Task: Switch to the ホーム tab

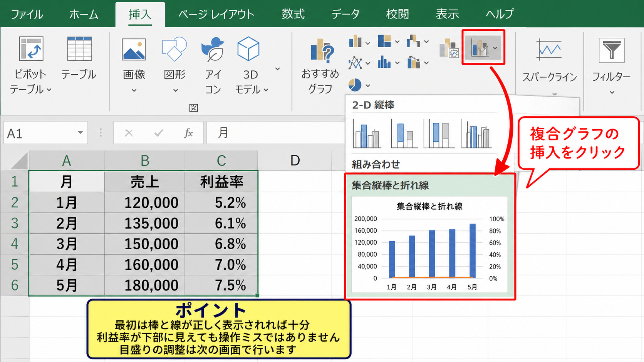Action: coord(84,14)
